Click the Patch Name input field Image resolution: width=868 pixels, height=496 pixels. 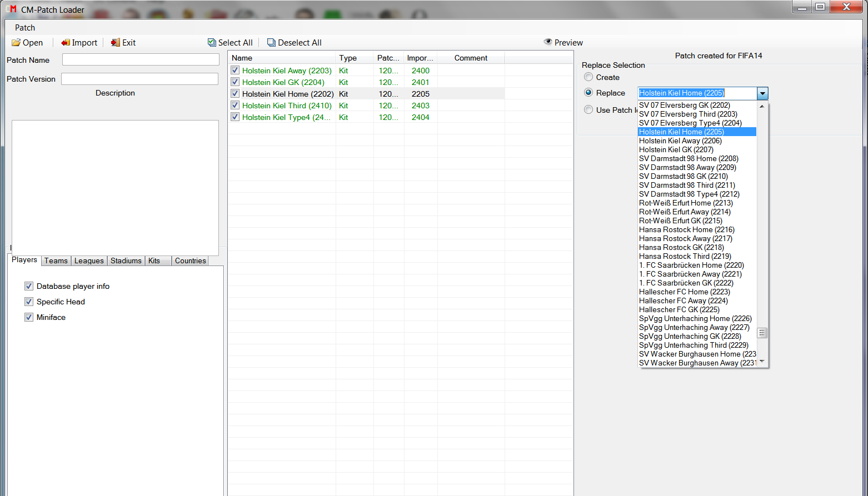(x=141, y=60)
